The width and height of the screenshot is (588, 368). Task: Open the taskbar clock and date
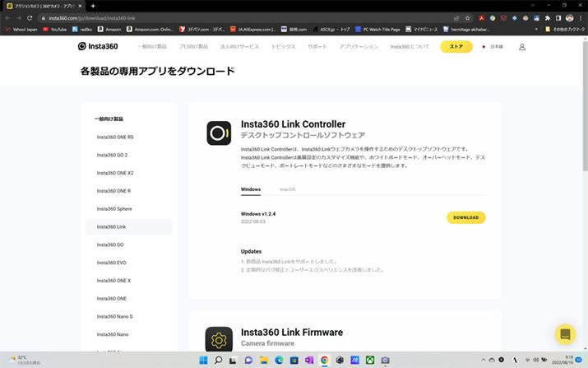click(x=562, y=360)
